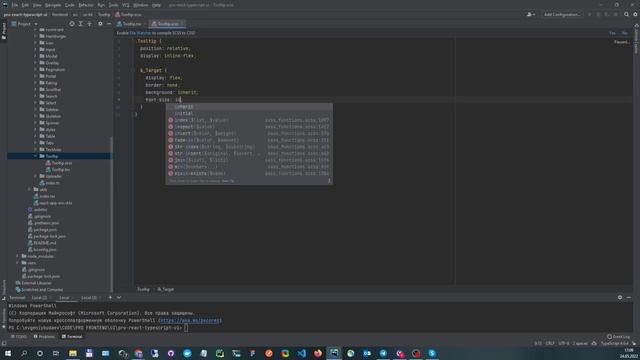Expand the Pagination folder
The image size is (640, 360).
(36, 69)
